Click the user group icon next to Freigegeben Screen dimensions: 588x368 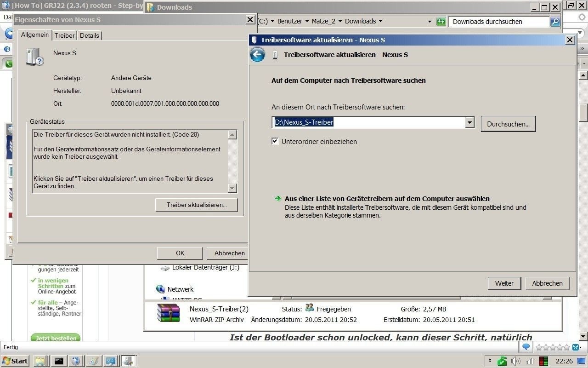(310, 308)
